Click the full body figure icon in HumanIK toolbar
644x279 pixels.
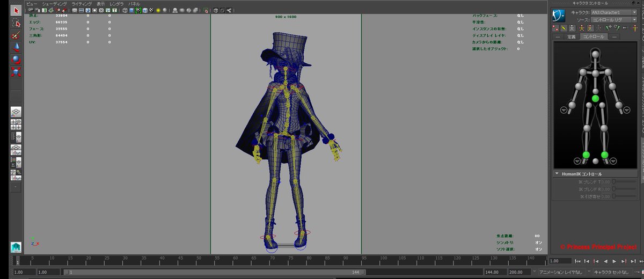[x=572, y=28]
